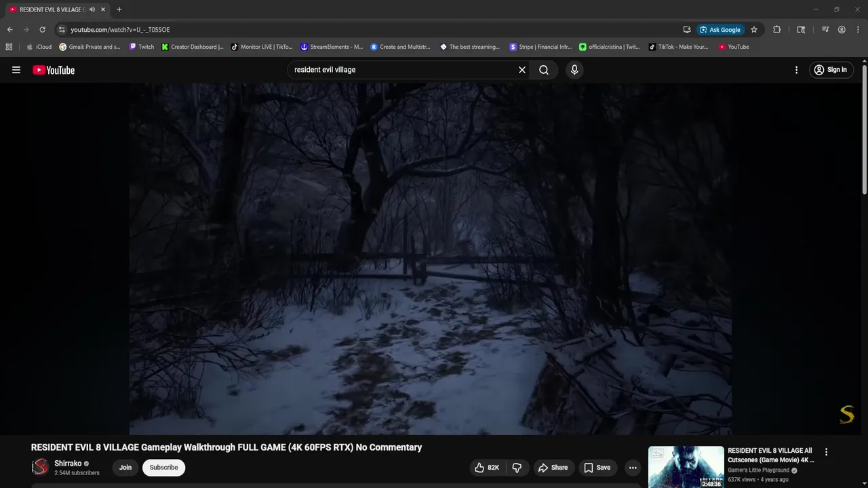Click the Shirrako S watermark in player

[847, 414]
